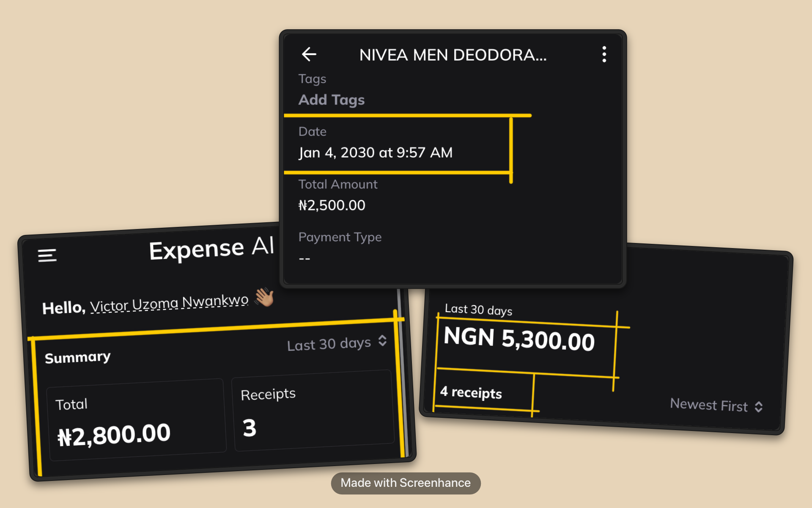
Task: Click the Made with Screenhance badge
Action: coord(406,483)
